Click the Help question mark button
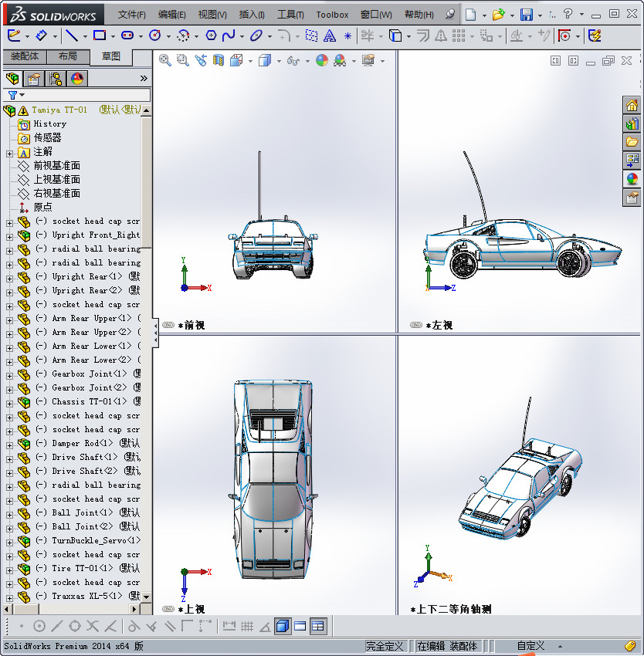 coord(568,14)
